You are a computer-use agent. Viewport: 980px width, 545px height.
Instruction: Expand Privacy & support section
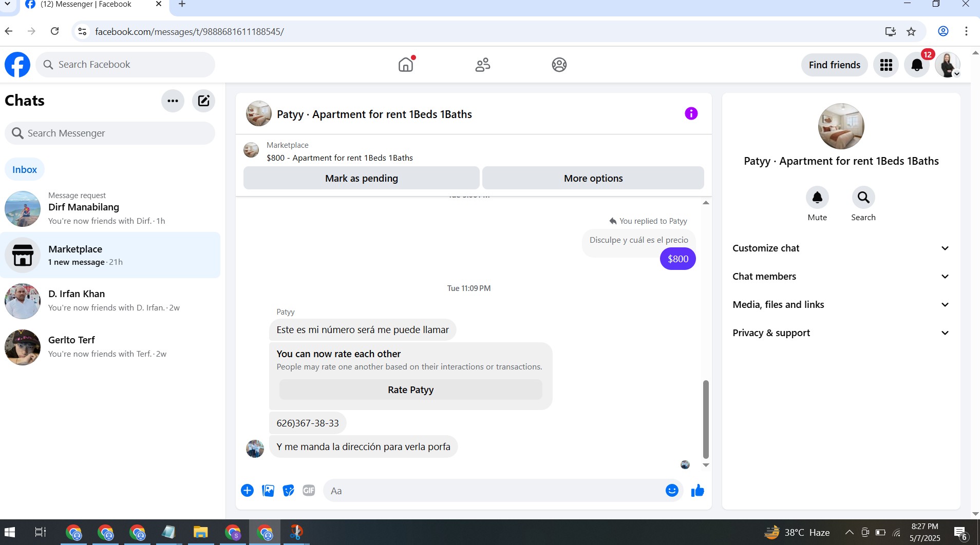pyautogui.click(x=841, y=333)
